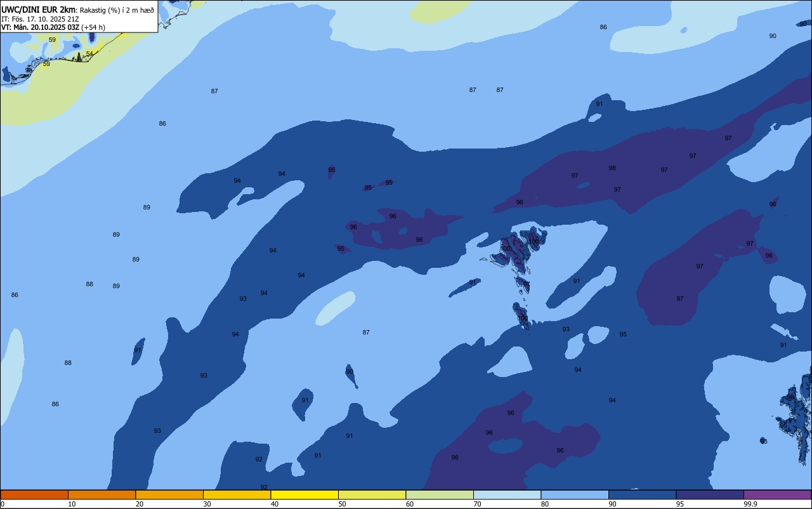Select the 80–90 light blue legend segment

pyautogui.click(x=575, y=494)
